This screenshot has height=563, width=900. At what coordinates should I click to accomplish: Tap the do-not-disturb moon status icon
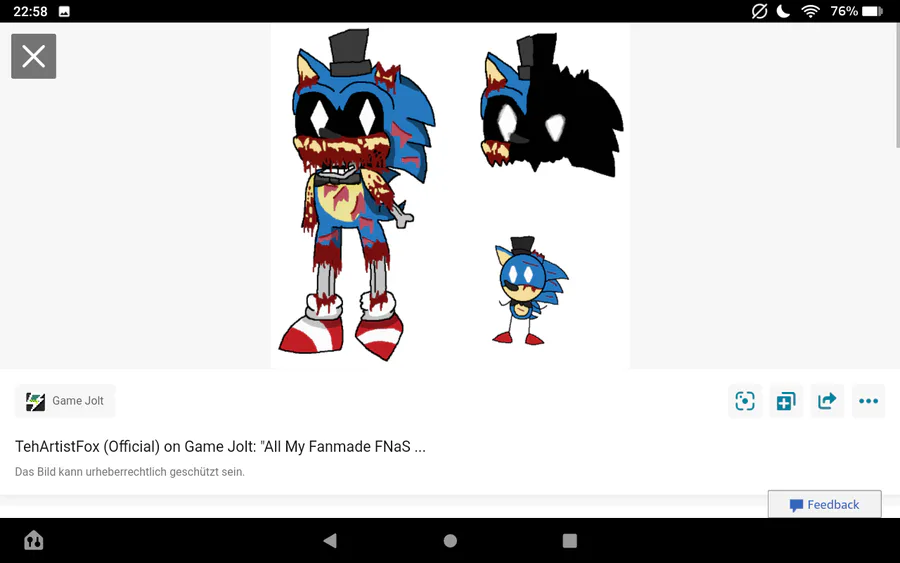coord(783,11)
